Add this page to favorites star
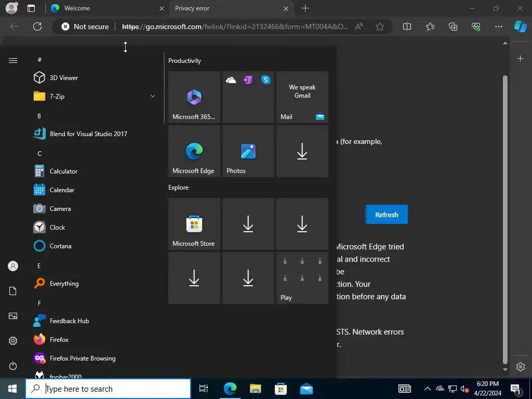532x399 pixels. pos(380,26)
